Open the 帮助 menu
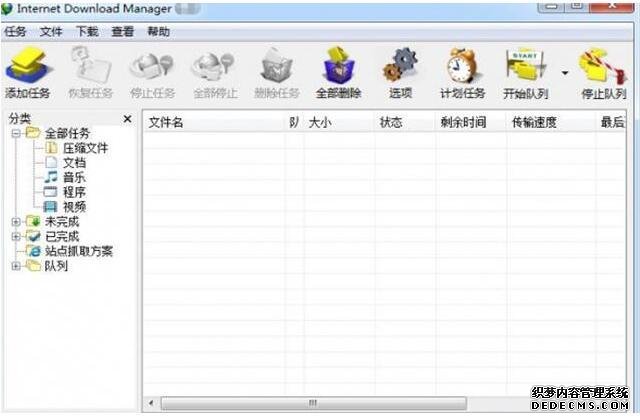Image resolution: width=640 pixels, height=420 pixels. click(159, 31)
